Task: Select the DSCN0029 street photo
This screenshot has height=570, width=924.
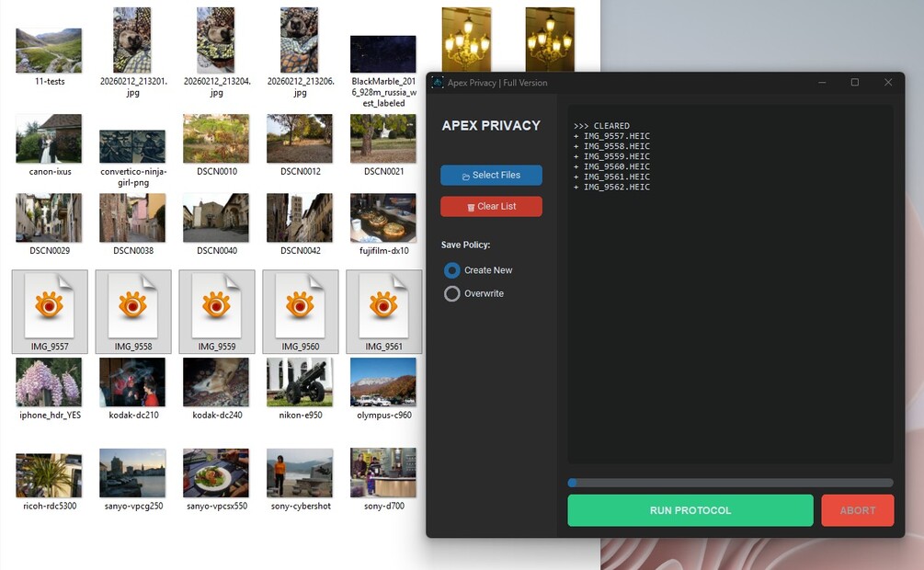Action: click(x=49, y=218)
